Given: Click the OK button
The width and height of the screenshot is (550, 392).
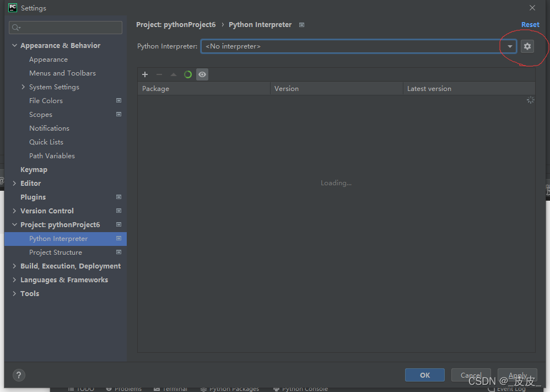Looking at the screenshot, I should point(425,375).
